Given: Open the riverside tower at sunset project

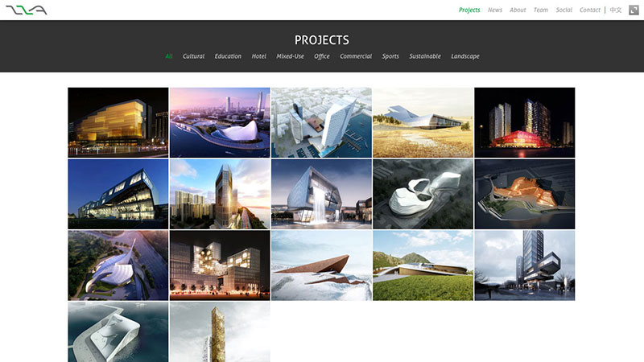Looking at the screenshot, I should (220, 194).
